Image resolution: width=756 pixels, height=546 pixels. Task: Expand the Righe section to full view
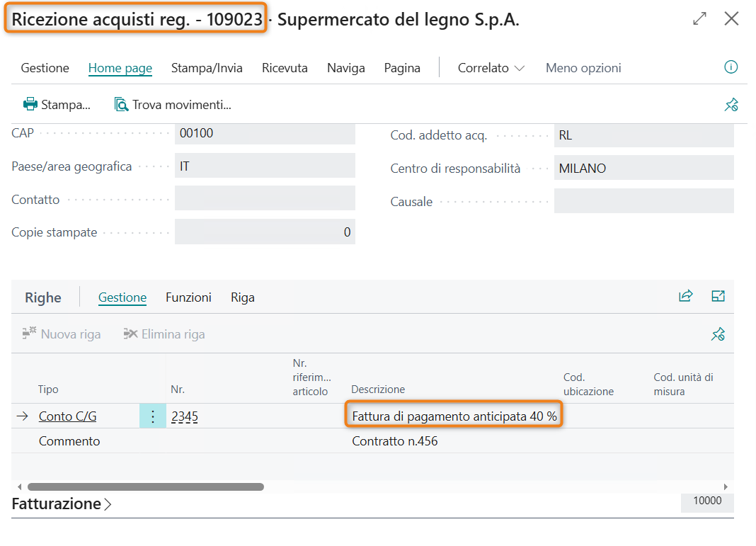718,297
